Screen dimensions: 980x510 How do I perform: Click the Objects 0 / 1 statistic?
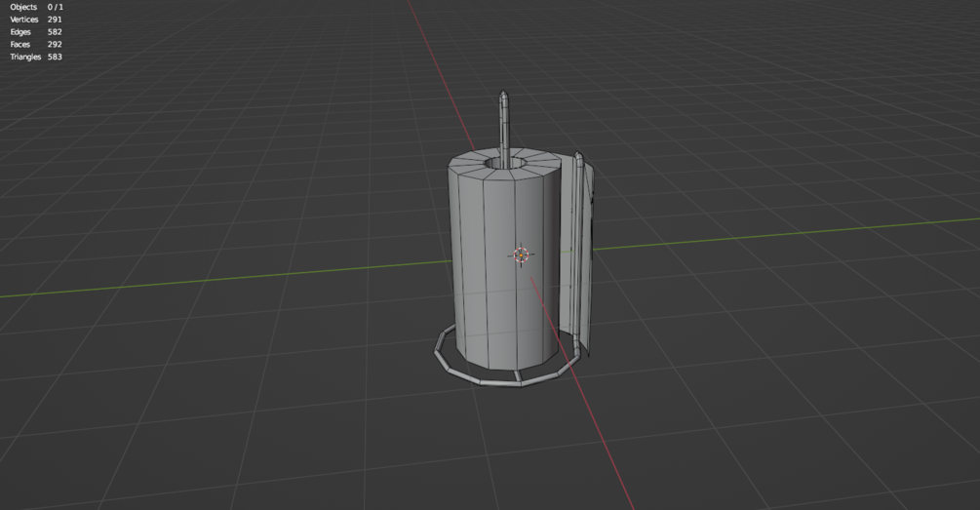pos(36,7)
